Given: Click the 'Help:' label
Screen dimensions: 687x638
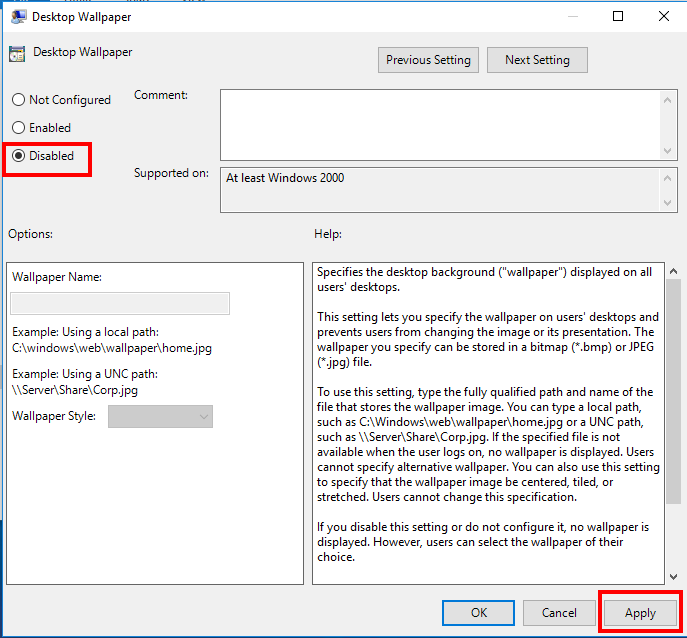Looking at the screenshot, I should 328,234.
